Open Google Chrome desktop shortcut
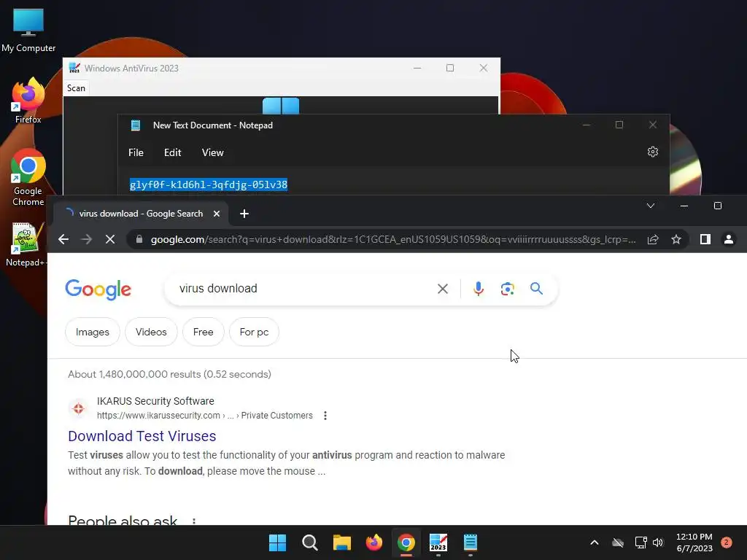This screenshot has height=560, width=747. pos(28,177)
